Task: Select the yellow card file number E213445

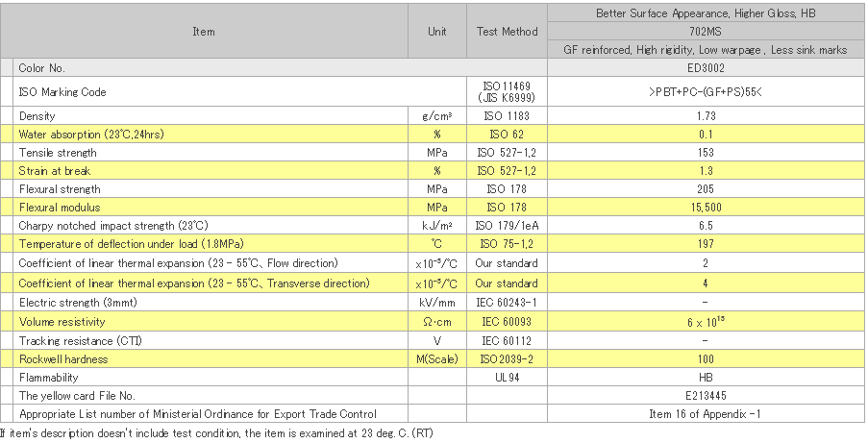Action: click(706, 395)
